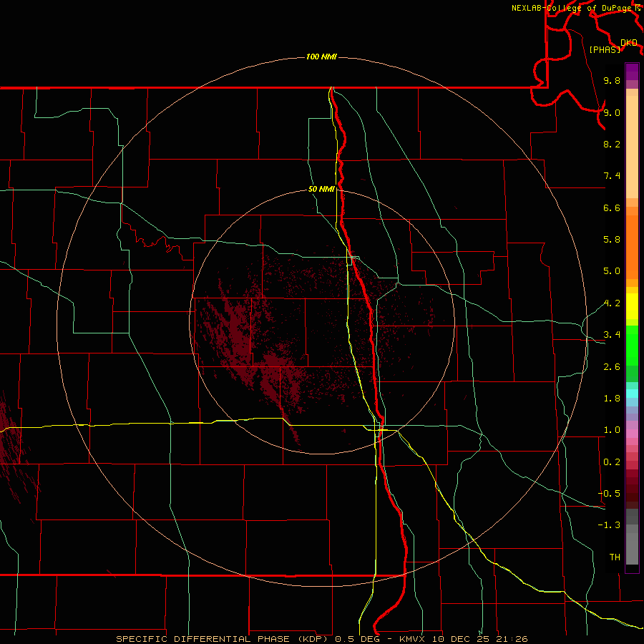The width and height of the screenshot is (644, 644).
Task: Click the [PHAS] label above the color bar
Action: pyautogui.click(x=605, y=49)
